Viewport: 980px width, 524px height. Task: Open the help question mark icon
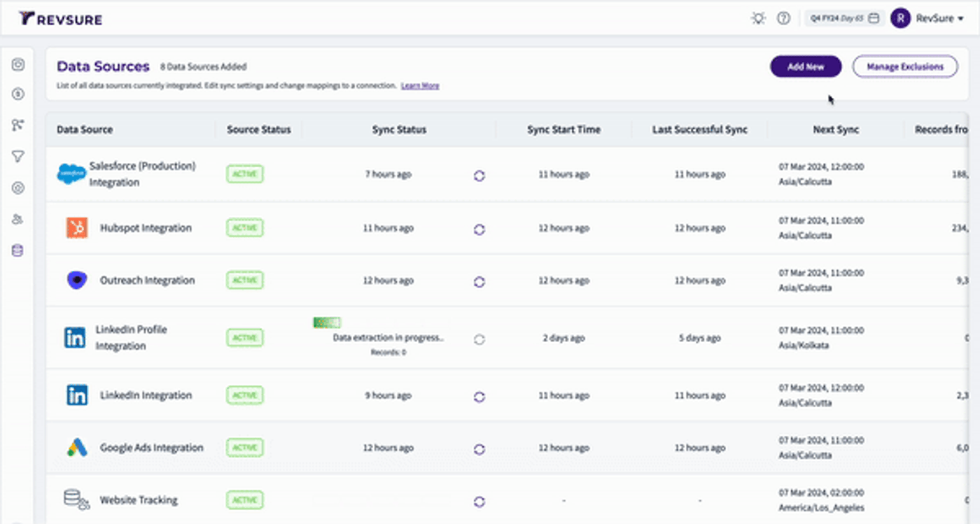point(784,19)
